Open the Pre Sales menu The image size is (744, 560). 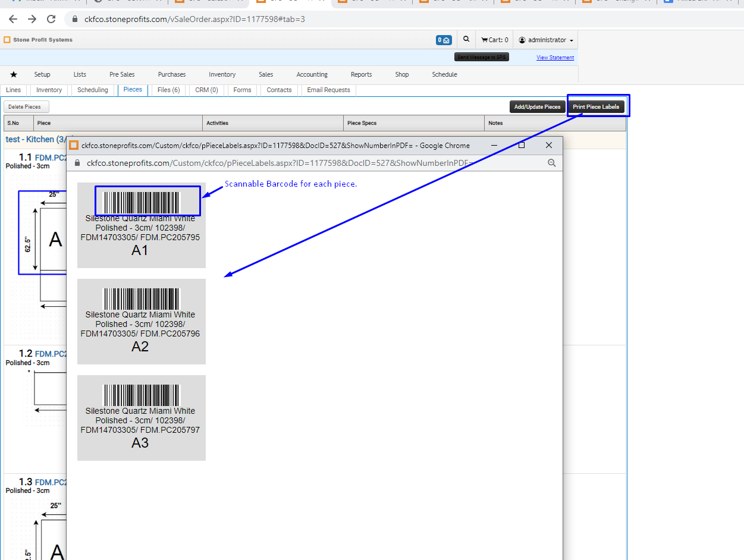[x=122, y=74]
